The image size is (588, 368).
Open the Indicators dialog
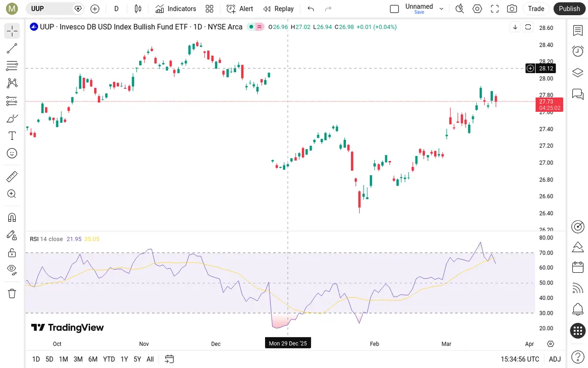tap(176, 9)
